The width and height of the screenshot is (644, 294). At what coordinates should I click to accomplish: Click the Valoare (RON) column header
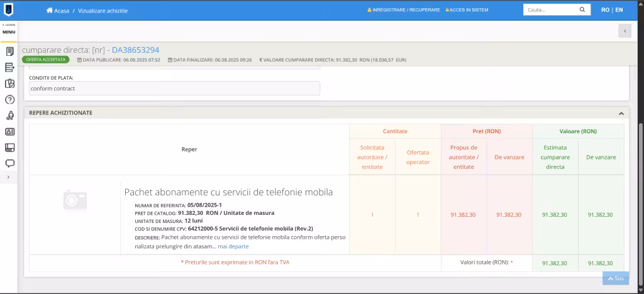tap(578, 131)
